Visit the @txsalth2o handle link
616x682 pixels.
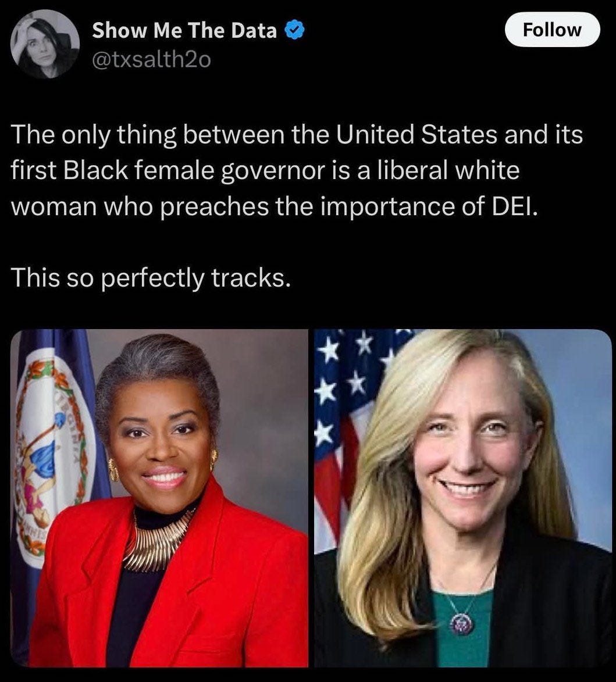pos(151,60)
